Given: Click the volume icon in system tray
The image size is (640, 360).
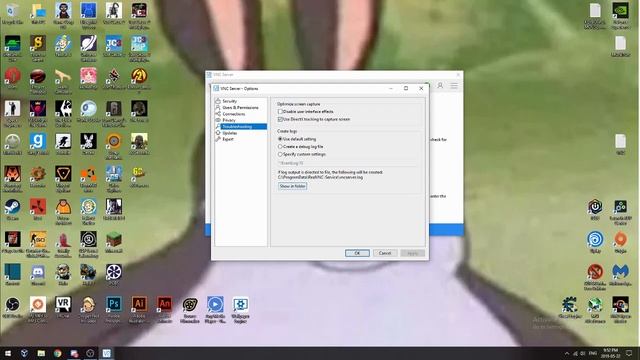Looking at the screenshot, I should [583, 353].
